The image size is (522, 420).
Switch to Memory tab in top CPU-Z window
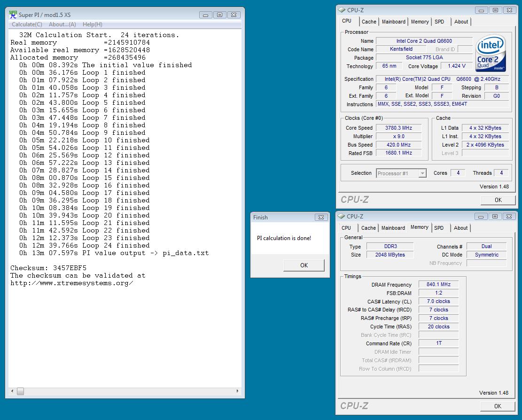tap(420, 22)
